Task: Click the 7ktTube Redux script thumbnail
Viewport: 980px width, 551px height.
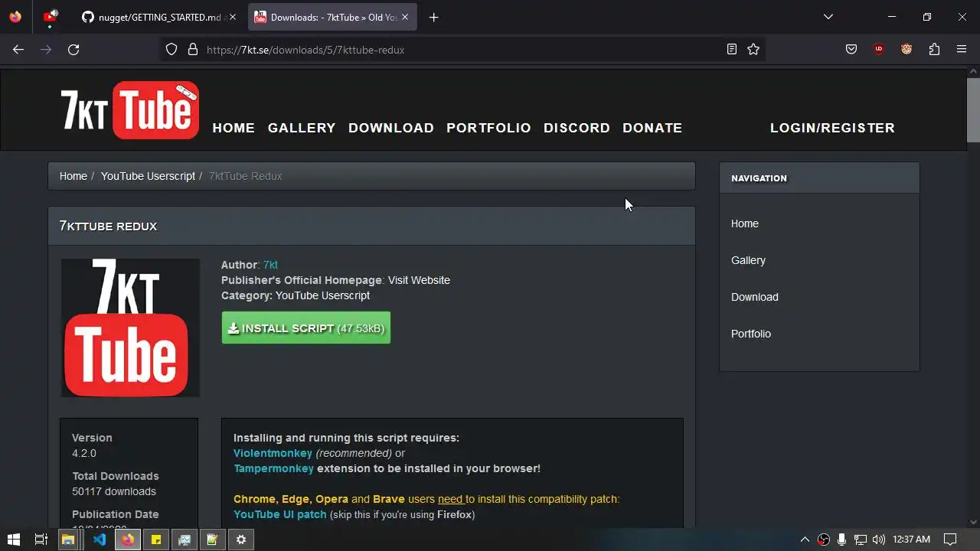Action: [130, 328]
